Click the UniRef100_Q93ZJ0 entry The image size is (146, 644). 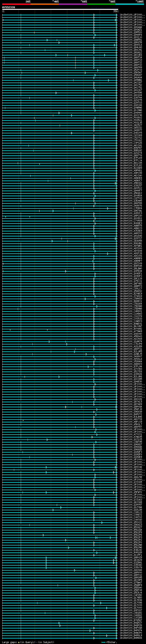(131, 37)
